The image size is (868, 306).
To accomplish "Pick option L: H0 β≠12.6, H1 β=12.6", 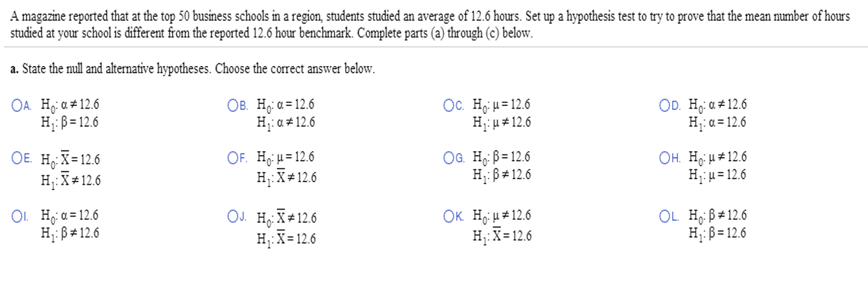I will (x=664, y=216).
